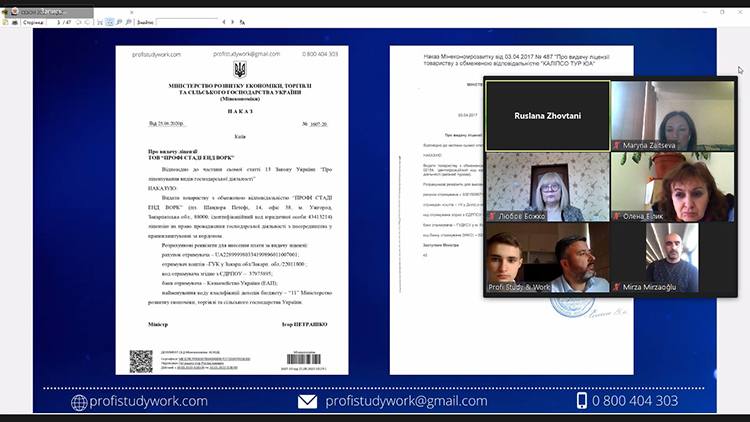This screenshot has height=422, width=750.
Task: Maximize or restore the PDF viewer window
Action: [x=722, y=12]
